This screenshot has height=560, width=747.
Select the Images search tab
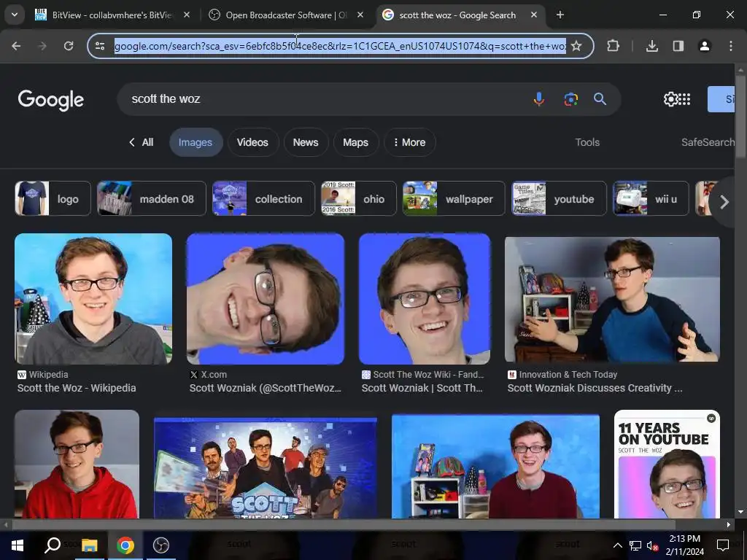point(196,142)
